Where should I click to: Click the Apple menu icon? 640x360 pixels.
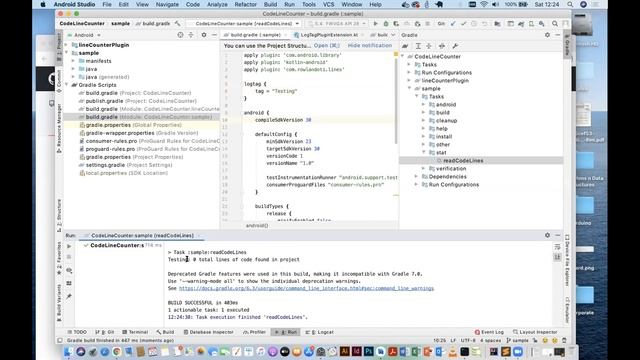coord(43,4)
